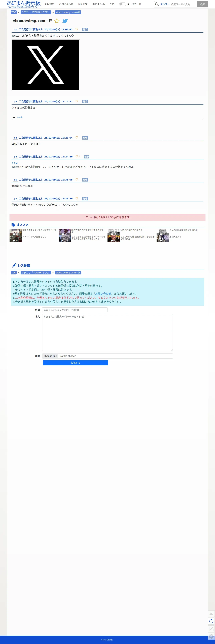Click 『お問い合わせ』 link in posting rules
215x644 pixels.
tap(103, 294)
